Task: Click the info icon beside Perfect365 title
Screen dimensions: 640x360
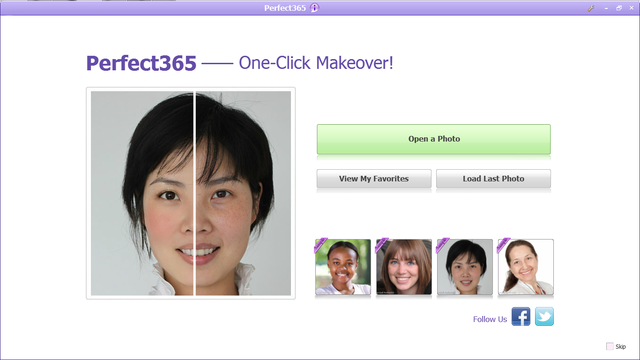Action: pyautogui.click(x=314, y=8)
